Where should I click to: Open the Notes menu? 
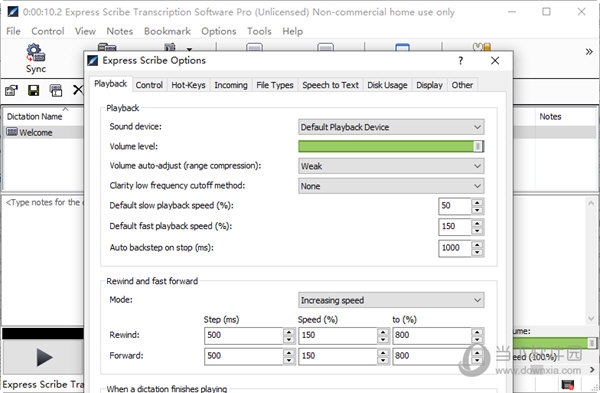(120, 31)
